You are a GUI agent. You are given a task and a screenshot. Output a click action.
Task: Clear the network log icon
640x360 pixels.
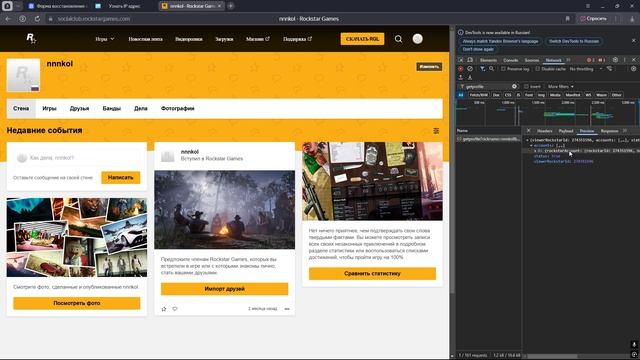click(x=470, y=69)
